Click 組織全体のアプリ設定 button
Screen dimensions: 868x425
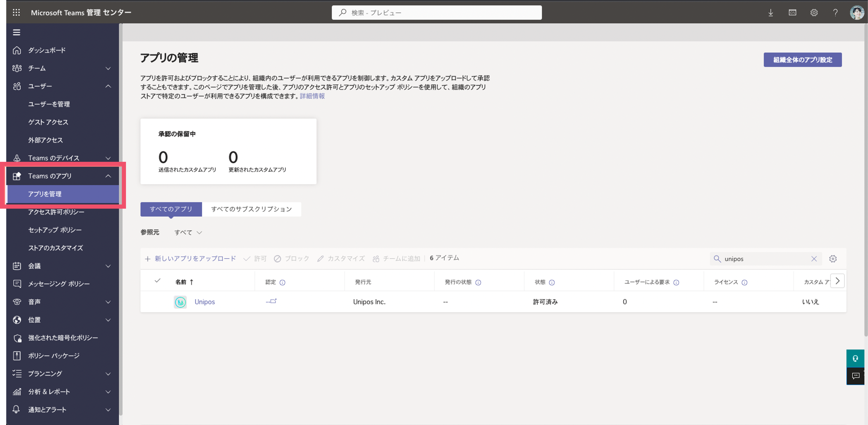[803, 60]
